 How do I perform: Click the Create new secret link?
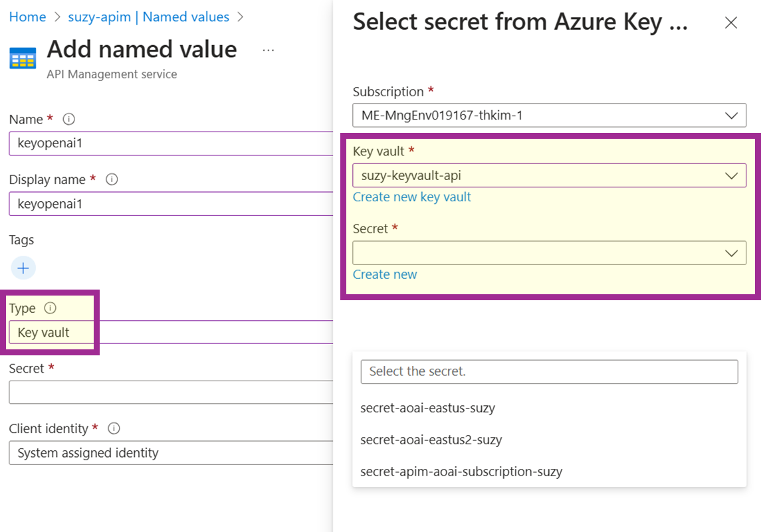(385, 274)
